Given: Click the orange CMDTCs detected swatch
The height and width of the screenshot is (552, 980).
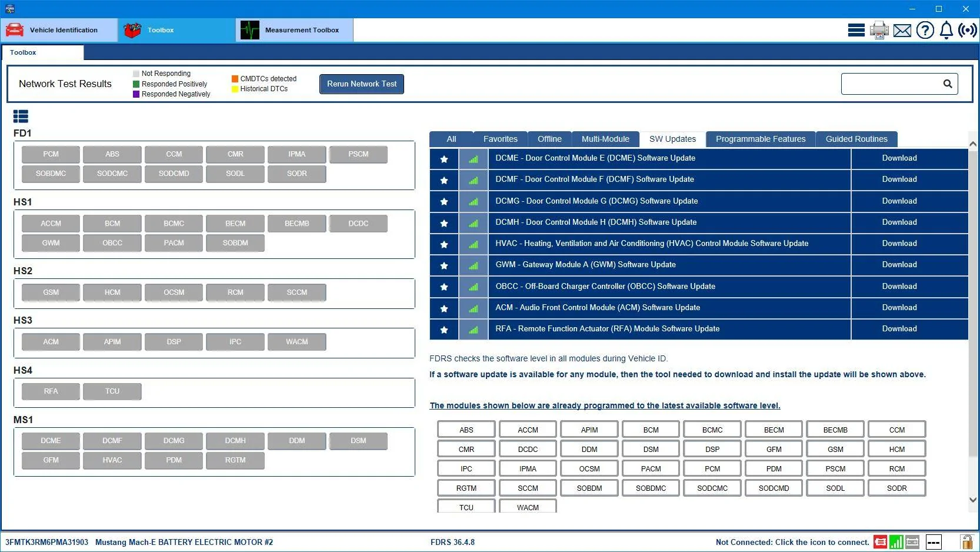Looking at the screenshot, I should tap(235, 79).
